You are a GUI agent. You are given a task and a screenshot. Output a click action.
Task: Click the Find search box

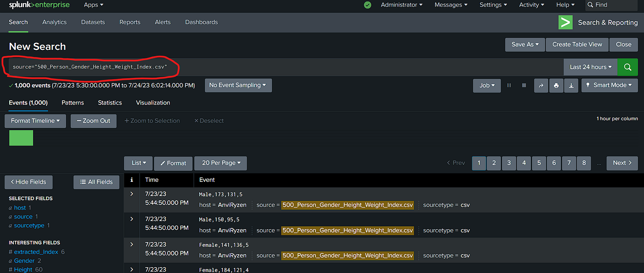click(611, 5)
